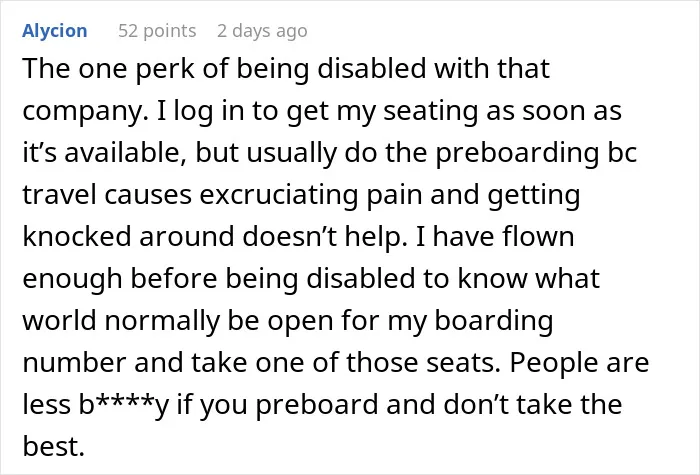Select the word preboarding in third line

[x=517, y=153]
